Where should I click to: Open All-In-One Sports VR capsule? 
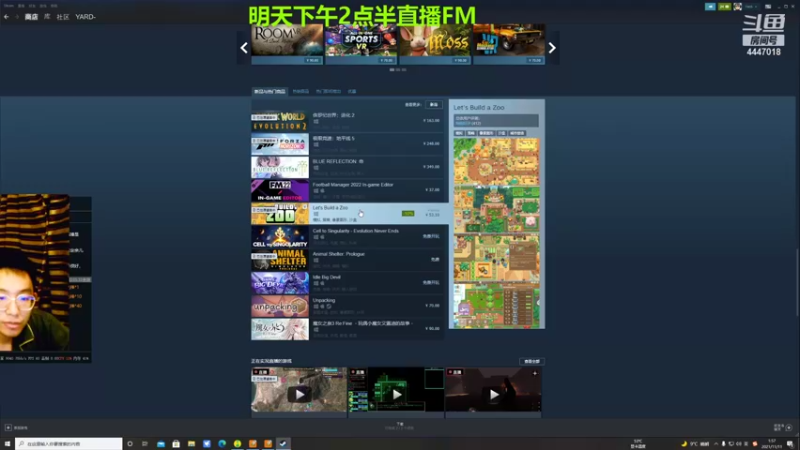(361, 44)
